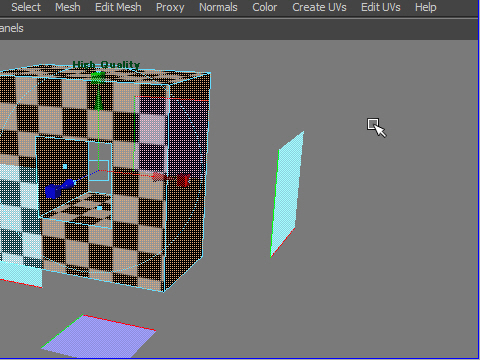Open the Panels menu in viewport
The width and height of the screenshot is (480, 360).
click(11, 28)
